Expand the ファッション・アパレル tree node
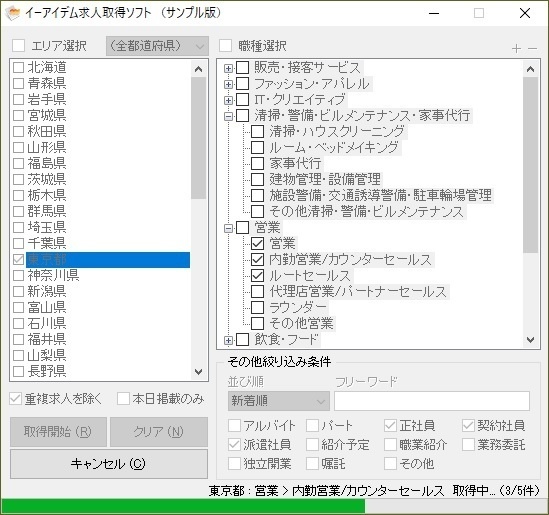This screenshot has height=515, width=549. coord(228,84)
